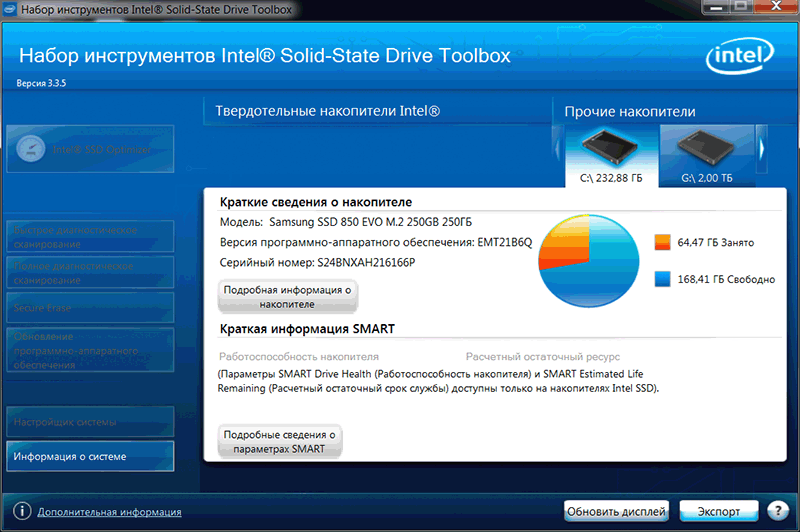Click the G:\ drive SSD icon
The width and height of the screenshot is (800, 532).
click(706, 147)
